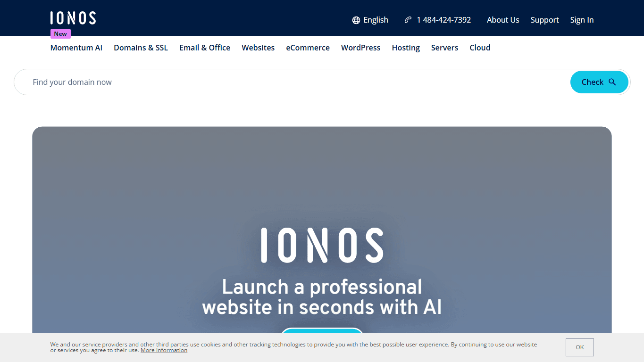Click Sign In
644x362 pixels.
tap(582, 20)
